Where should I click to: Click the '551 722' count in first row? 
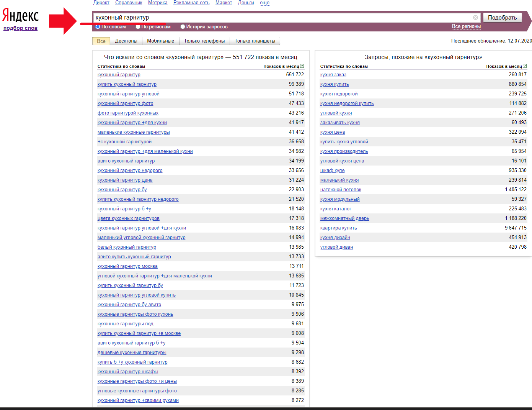tap(295, 75)
